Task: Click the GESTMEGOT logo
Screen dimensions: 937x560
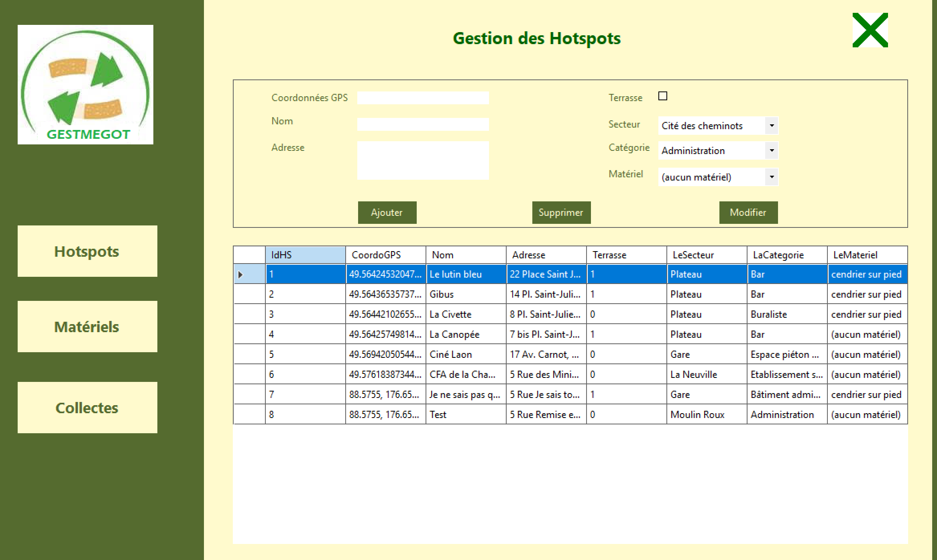Action: [85, 84]
